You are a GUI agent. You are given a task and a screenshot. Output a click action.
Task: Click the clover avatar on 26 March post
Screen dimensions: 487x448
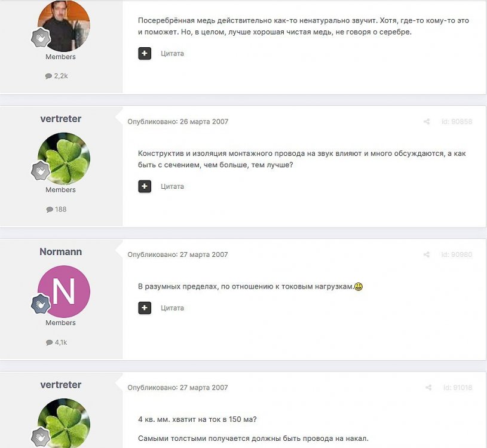click(x=64, y=159)
